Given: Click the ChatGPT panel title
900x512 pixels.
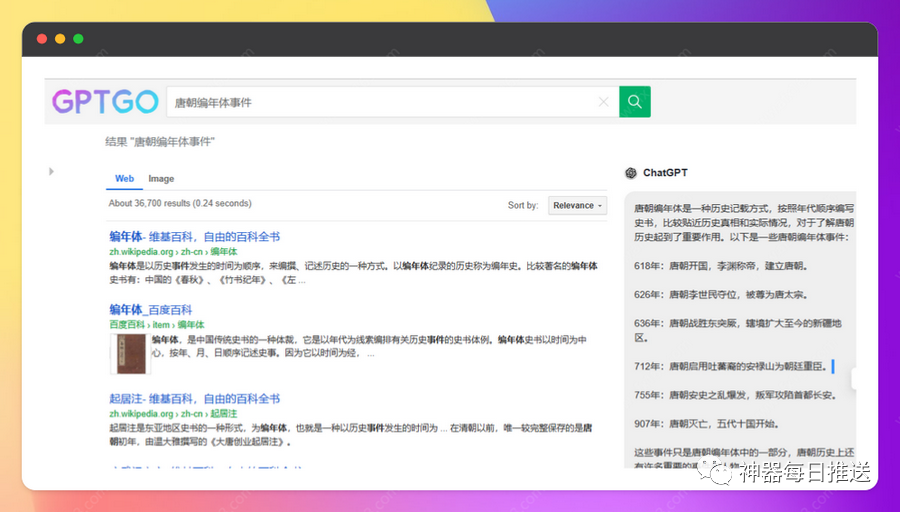Looking at the screenshot, I should pyautogui.click(x=665, y=173).
